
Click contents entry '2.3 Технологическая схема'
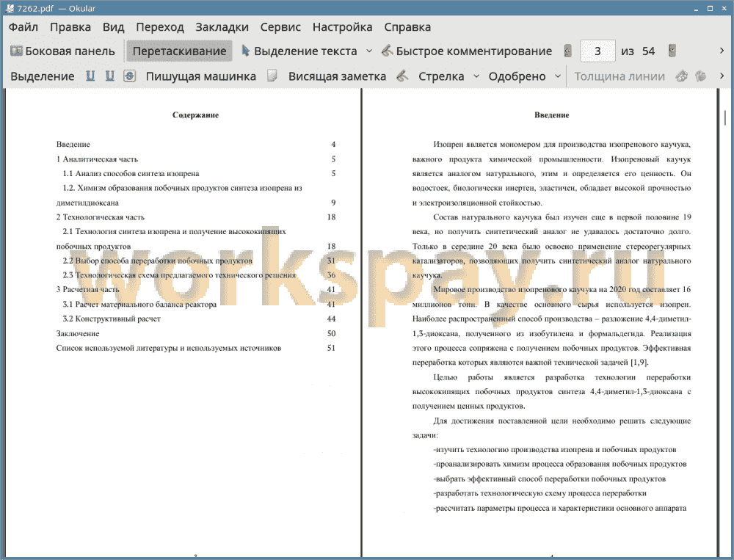pyautogui.click(x=179, y=275)
